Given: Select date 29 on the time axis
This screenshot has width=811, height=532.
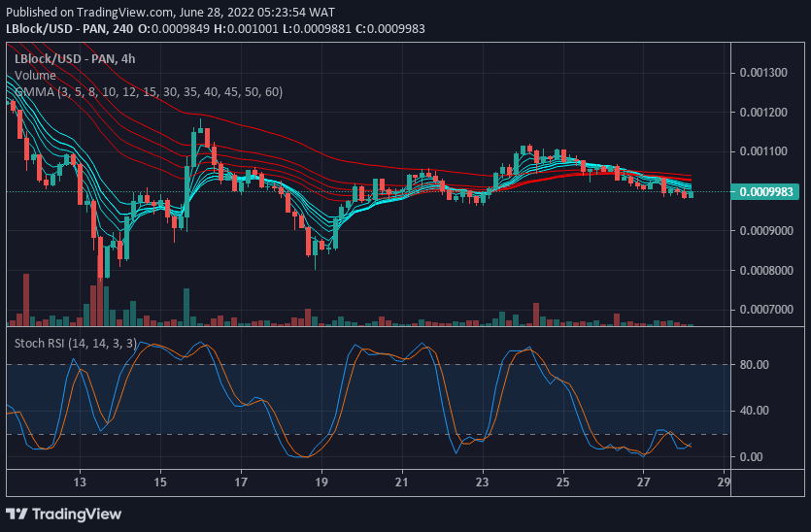Looking at the screenshot, I should click(725, 482).
